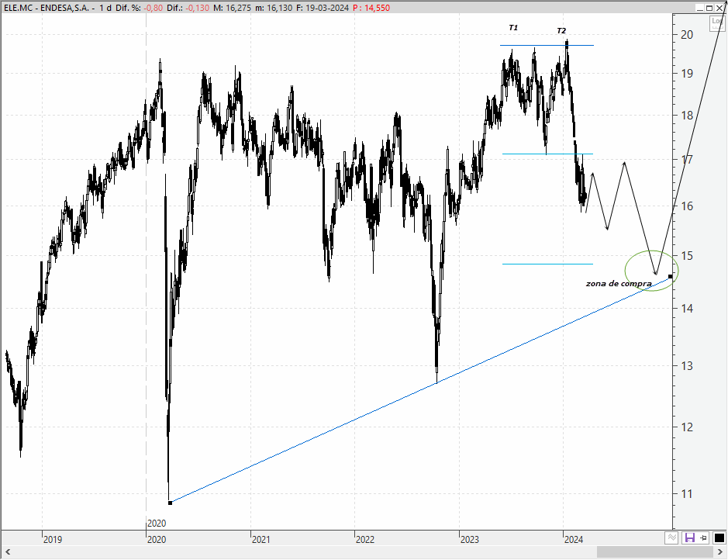Click the price 11 axis label
Image resolution: width=728 pixels, height=560 pixels.
(x=687, y=493)
